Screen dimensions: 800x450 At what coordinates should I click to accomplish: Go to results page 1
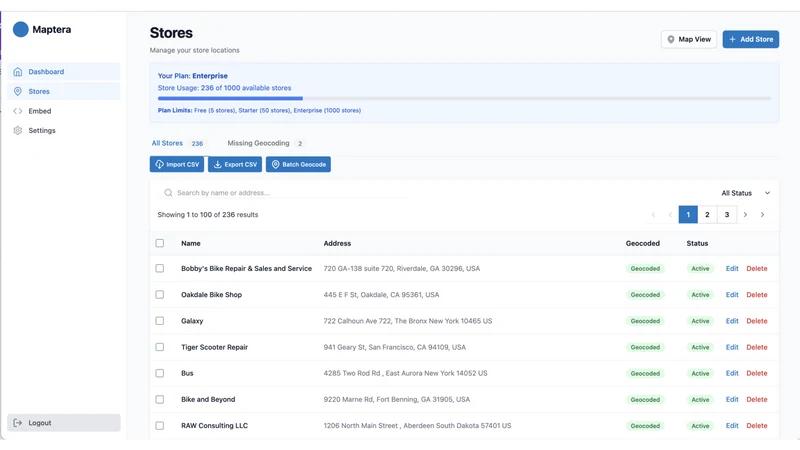click(x=688, y=214)
